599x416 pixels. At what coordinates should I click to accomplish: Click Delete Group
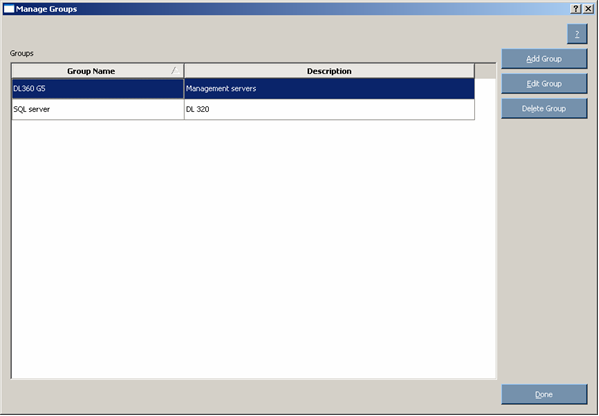point(544,108)
